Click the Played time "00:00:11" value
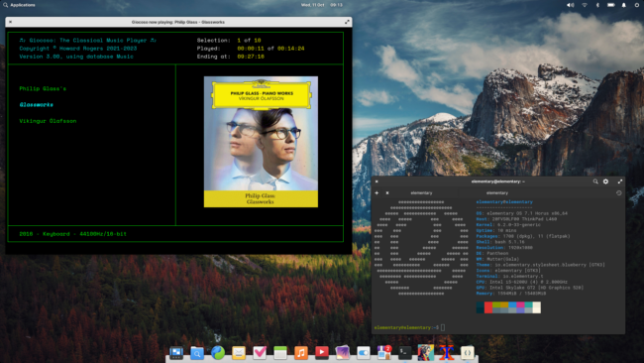Image resolution: width=644 pixels, height=363 pixels. point(251,48)
